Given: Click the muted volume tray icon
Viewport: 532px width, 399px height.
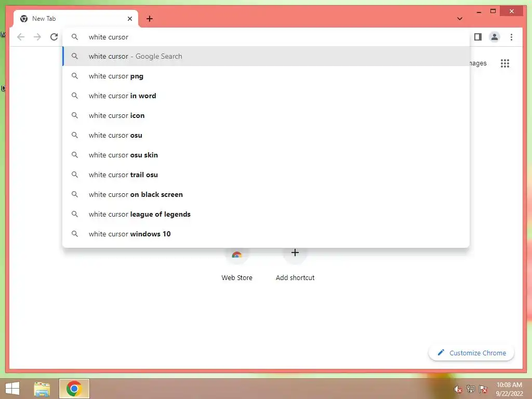Looking at the screenshot, I should (458, 390).
